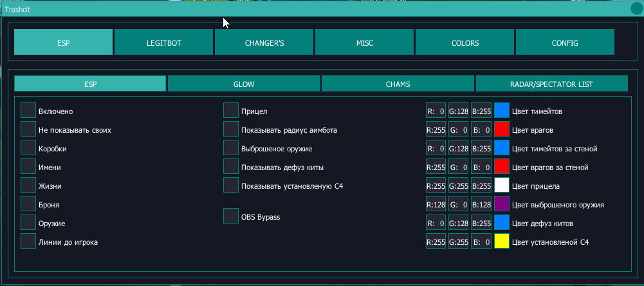644x286 pixels.
Task: Click the round button in the title bar
Action: (636, 9)
